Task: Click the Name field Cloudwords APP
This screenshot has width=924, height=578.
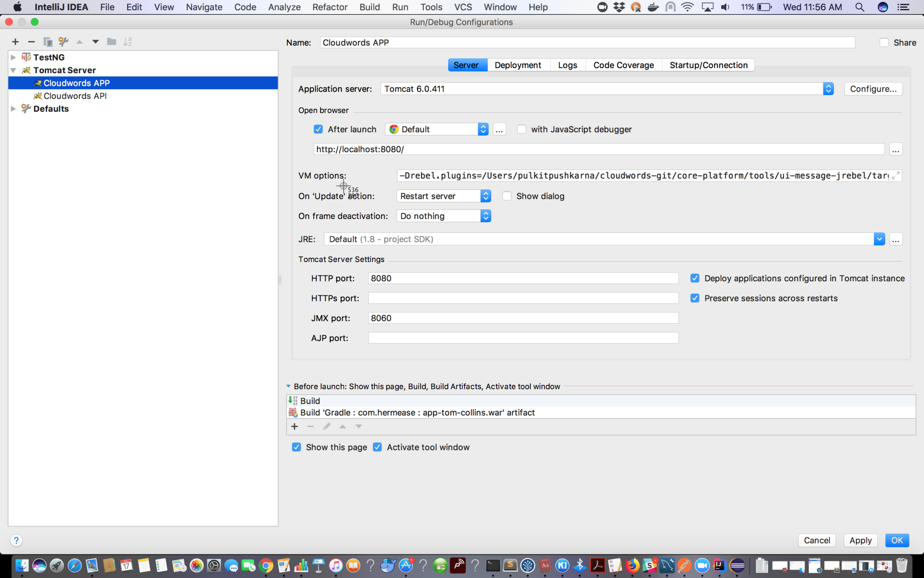Action: [x=587, y=42]
